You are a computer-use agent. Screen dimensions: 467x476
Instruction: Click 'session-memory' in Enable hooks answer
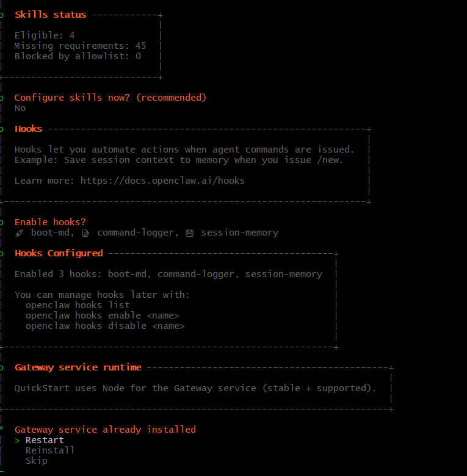(x=240, y=233)
